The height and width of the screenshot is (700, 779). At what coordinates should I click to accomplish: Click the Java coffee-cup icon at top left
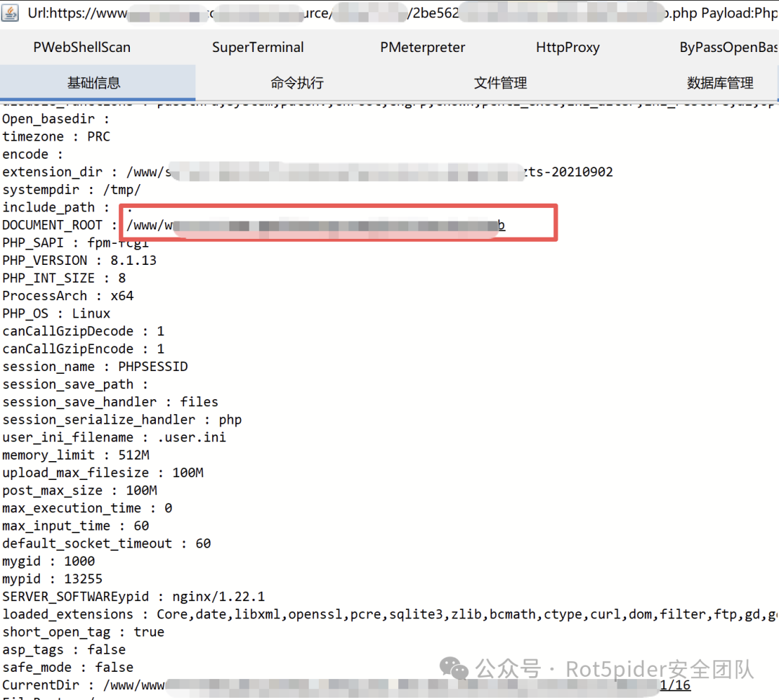click(12, 12)
